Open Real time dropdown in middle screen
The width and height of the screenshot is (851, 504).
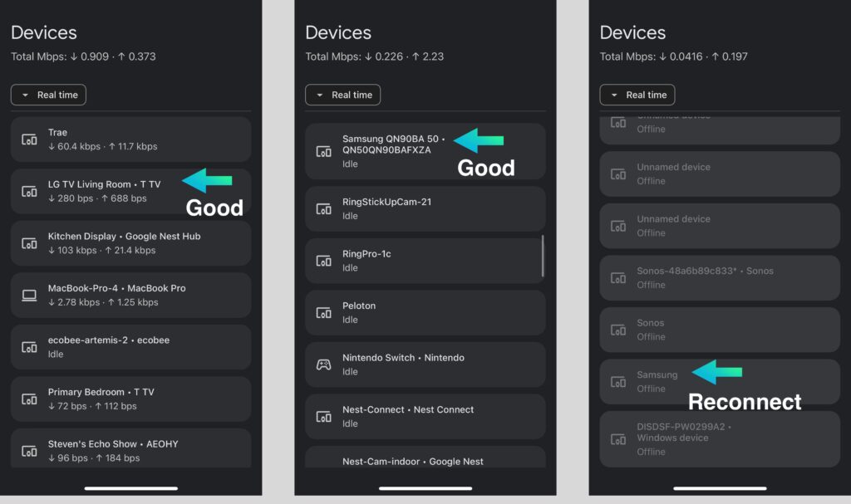pos(342,95)
